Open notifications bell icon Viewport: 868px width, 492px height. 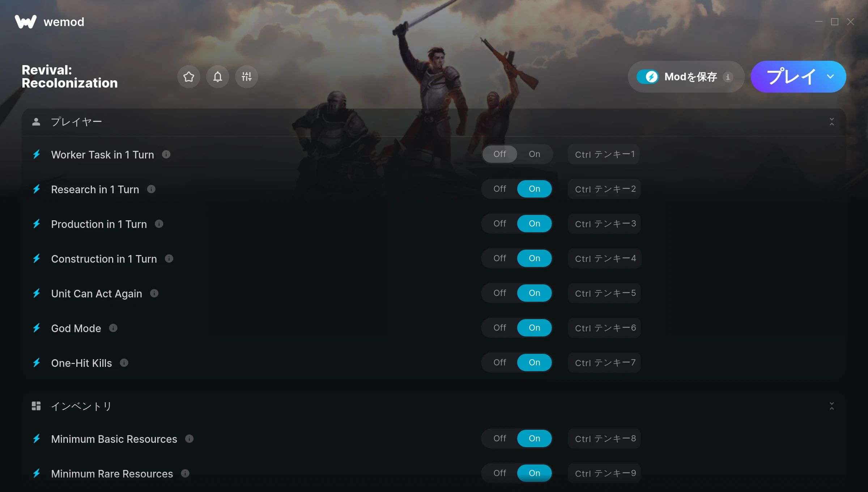pos(217,77)
